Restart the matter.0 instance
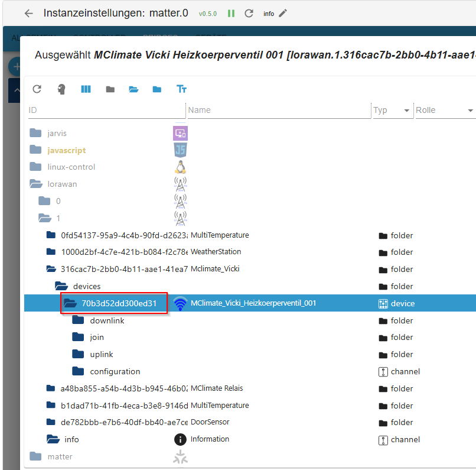 (249, 14)
